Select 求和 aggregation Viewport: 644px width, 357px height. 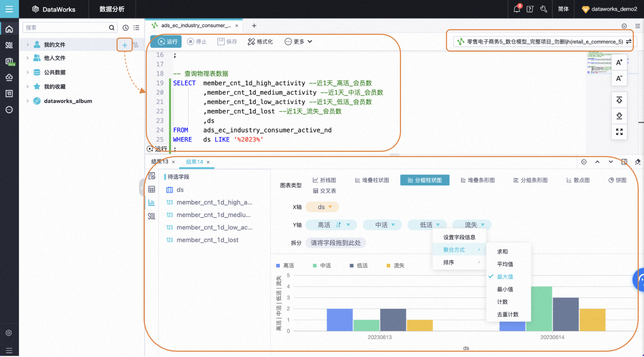click(x=509, y=252)
